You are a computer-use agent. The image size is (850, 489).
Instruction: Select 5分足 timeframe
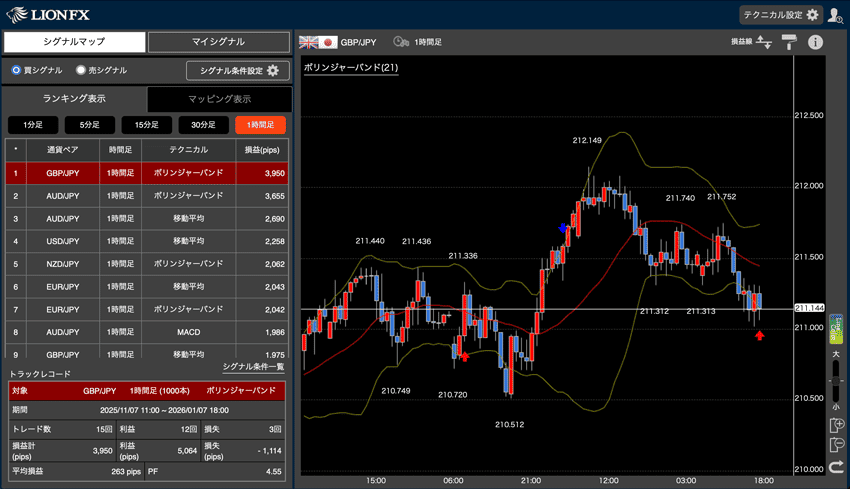[x=89, y=125]
